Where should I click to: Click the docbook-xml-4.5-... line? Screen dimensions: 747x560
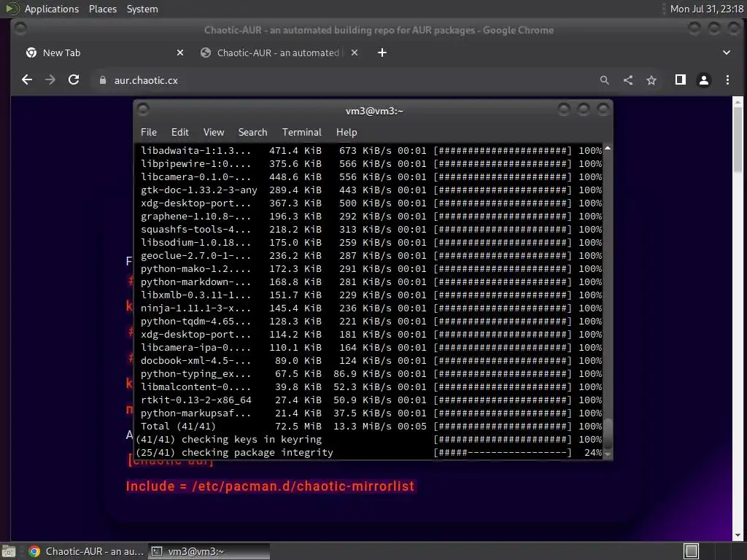click(371, 360)
